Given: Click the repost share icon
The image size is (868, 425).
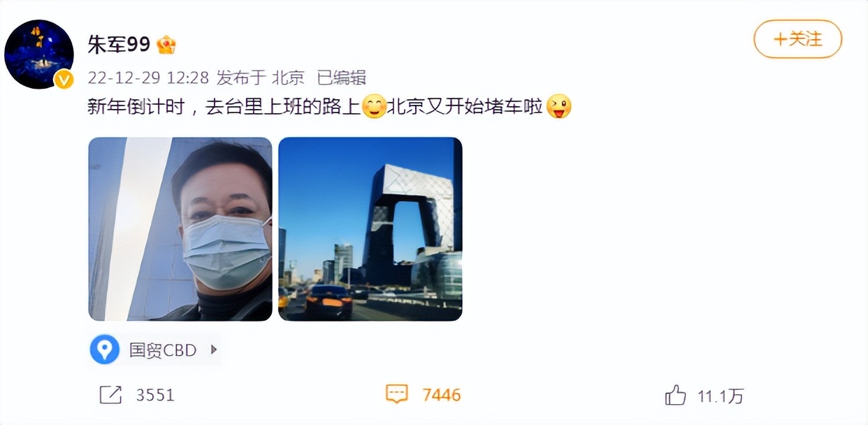Looking at the screenshot, I should (111, 395).
